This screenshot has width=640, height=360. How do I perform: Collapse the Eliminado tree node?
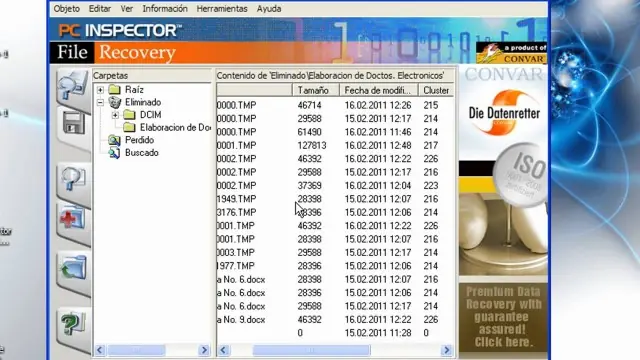100,102
